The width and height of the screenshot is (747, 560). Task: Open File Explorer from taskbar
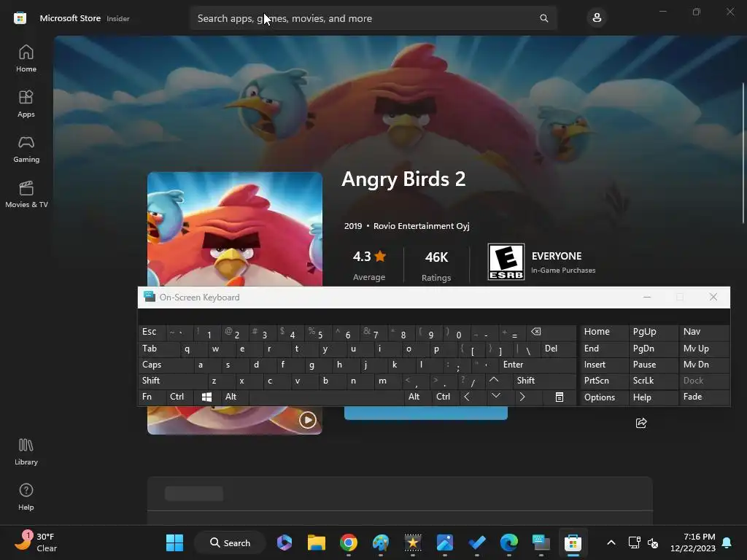click(x=317, y=542)
